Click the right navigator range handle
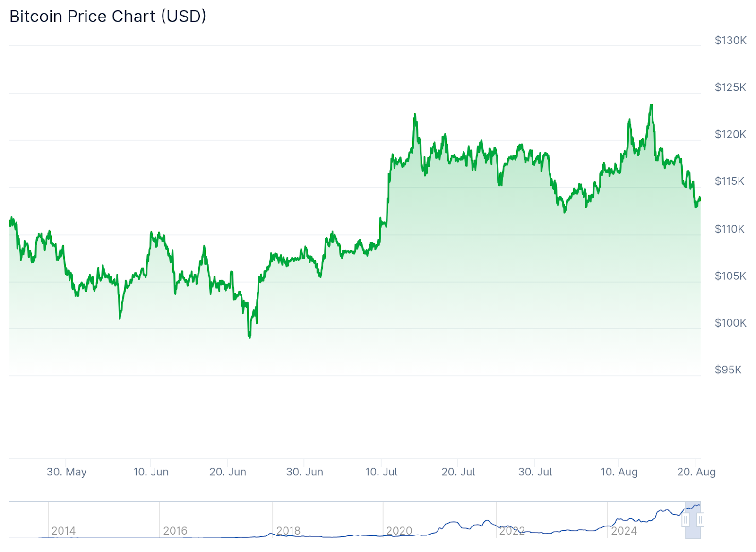The height and width of the screenshot is (552, 756). pyautogui.click(x=700, y=520)
